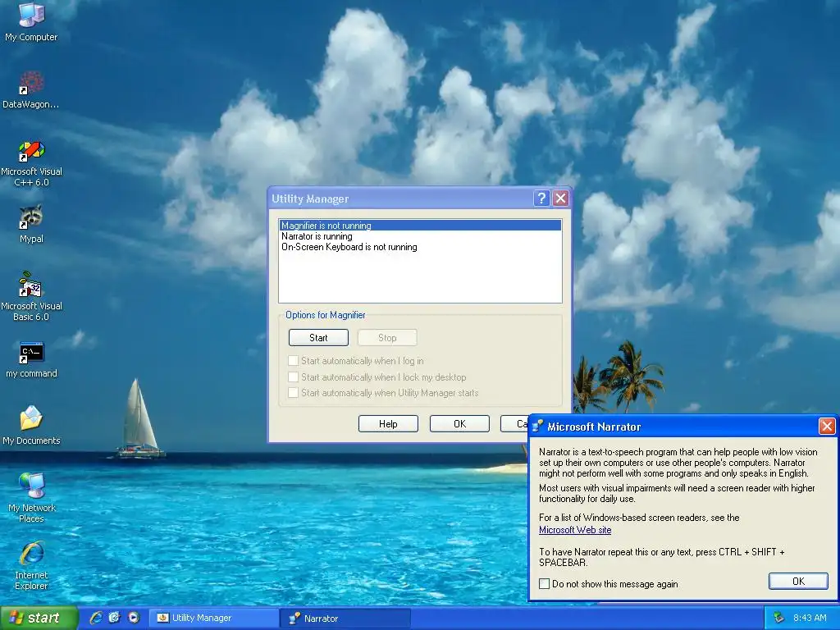840x630 pixels.
Task: Click OK in Utility Manager dialog
Action: pyautogui.click(x=459, y=424)
